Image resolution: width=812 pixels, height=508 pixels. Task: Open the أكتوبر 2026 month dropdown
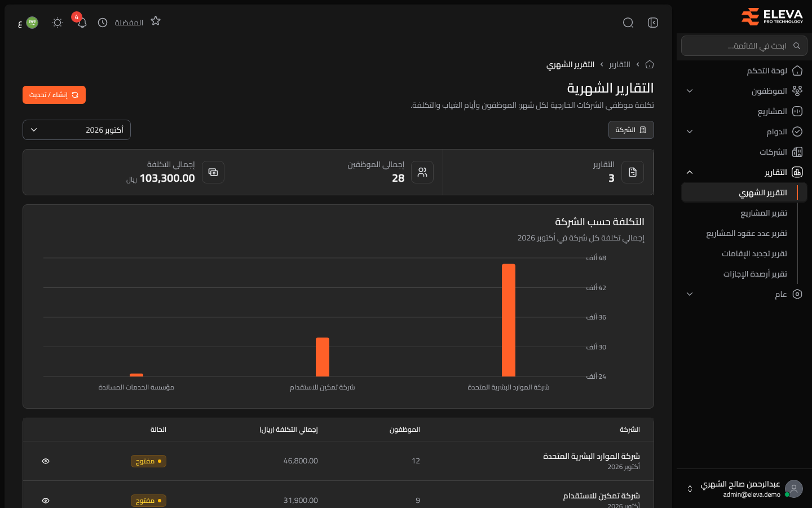[77, 130]
